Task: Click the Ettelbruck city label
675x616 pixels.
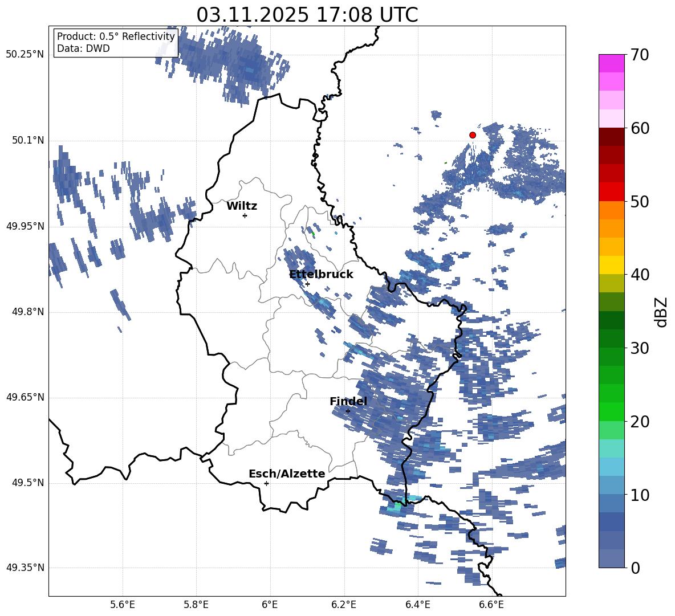Action: pyautogui.click(x=321, y=275)
